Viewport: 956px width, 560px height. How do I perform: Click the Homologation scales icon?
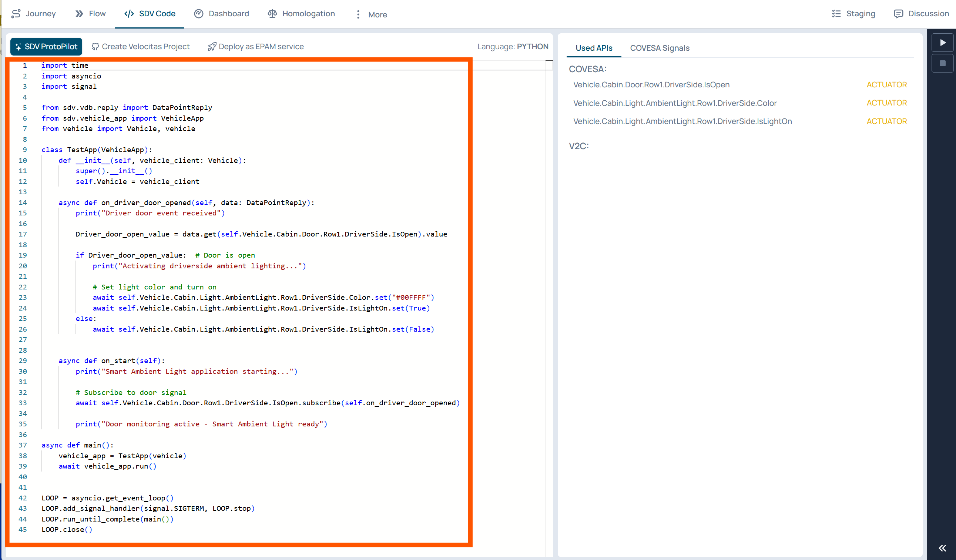click(x=272, y=14)
